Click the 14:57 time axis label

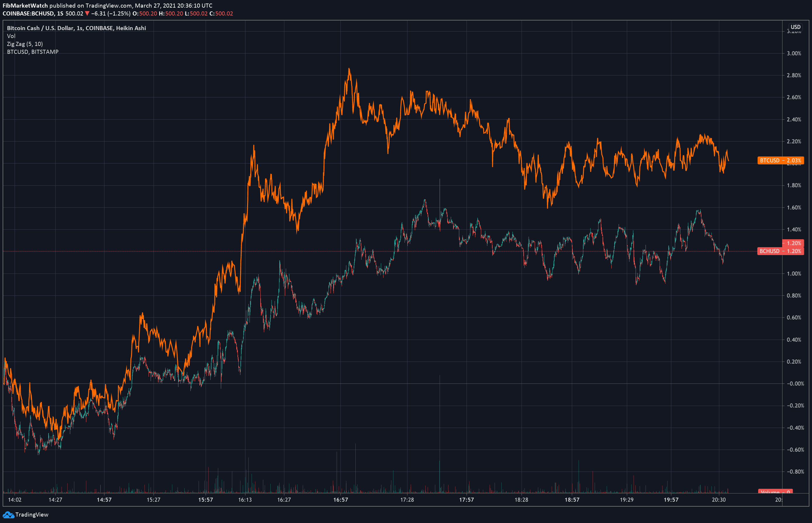click(x=104, y=500)
